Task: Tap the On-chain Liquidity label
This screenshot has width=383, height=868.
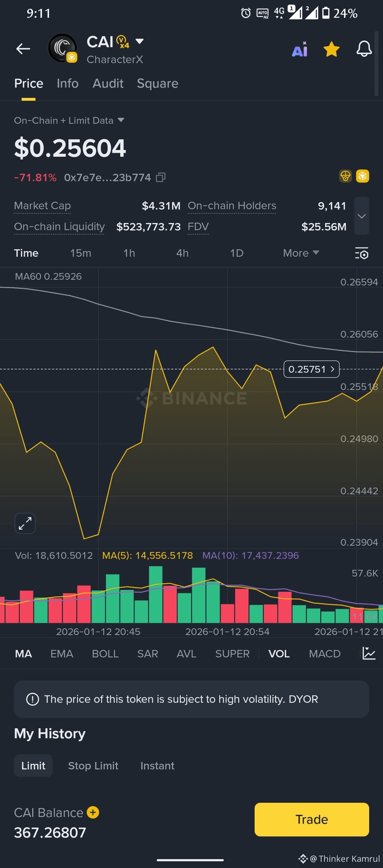Action: pyautogui.click(x=59, y=227)
